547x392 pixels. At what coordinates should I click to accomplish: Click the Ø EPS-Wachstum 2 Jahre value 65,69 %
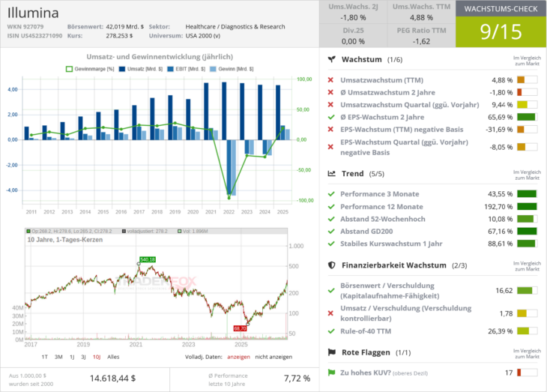pos(501,117)
